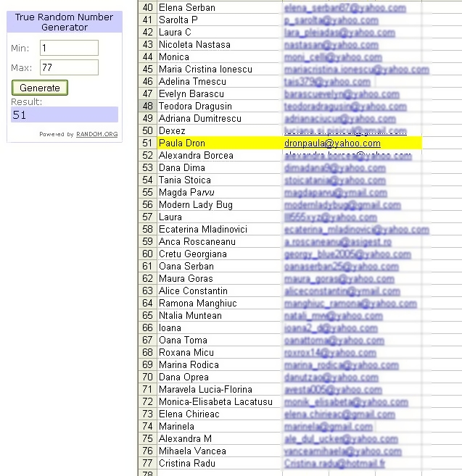Click the cell Tania Stoica
The image size is (462, 476).
pos(220,180)
